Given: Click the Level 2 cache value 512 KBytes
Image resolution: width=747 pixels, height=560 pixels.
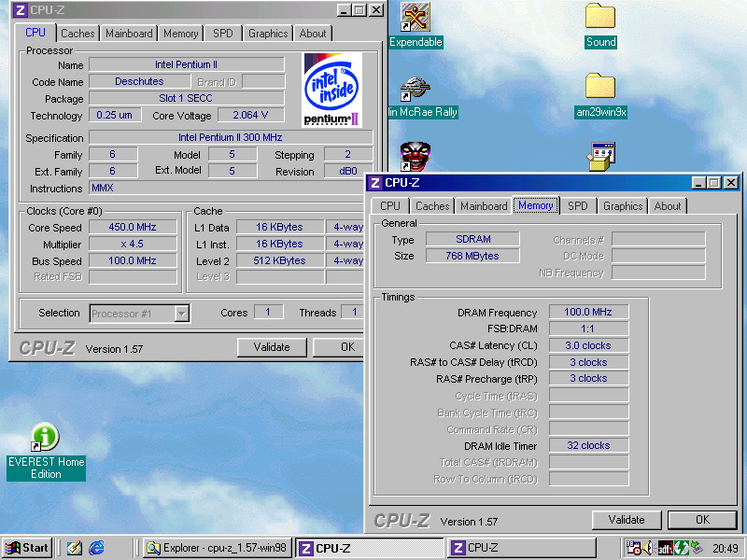Looking at the screenshot, I should click(x=279, y=260).
